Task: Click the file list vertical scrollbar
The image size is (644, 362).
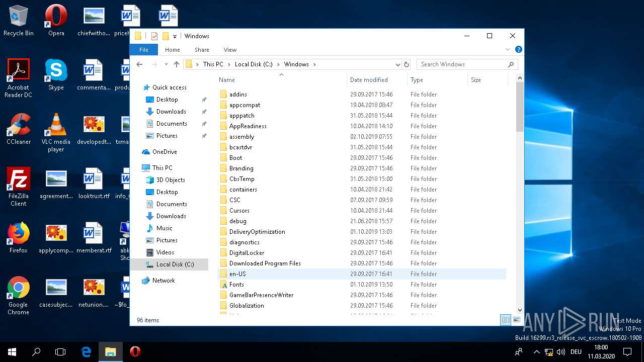Action: click(520, 107)
